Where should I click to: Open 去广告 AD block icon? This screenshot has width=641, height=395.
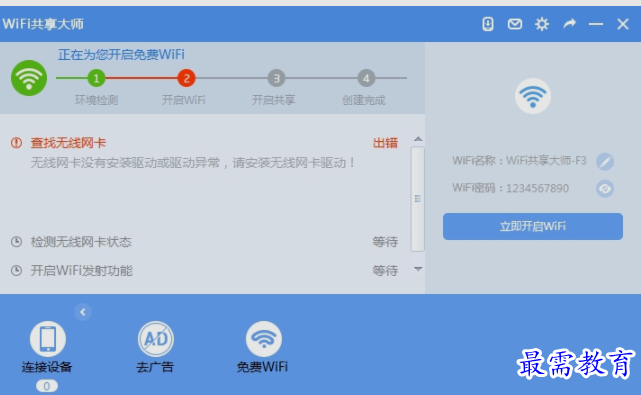click(x=156, y=339)
